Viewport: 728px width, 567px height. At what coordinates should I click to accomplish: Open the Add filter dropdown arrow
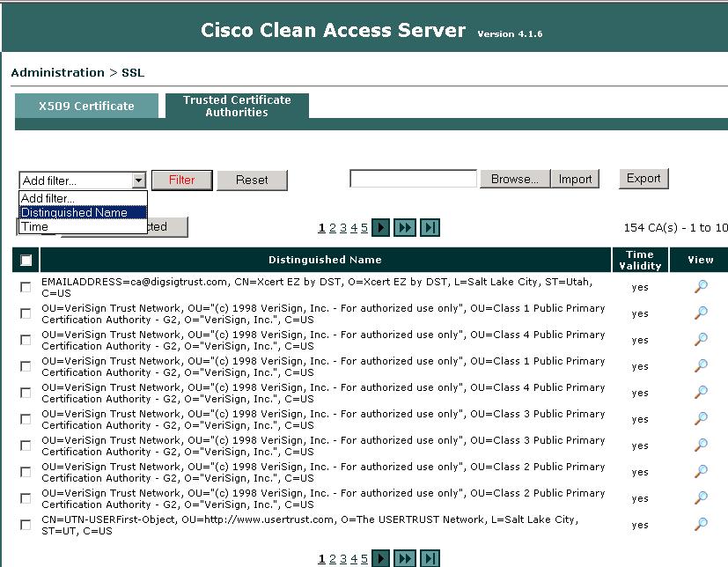click(138, 180)
